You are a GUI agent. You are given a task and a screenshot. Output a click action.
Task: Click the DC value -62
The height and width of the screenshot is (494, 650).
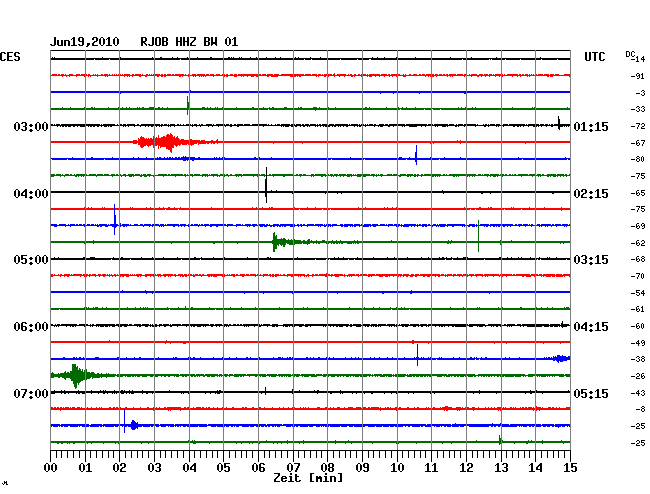point(638,243)
